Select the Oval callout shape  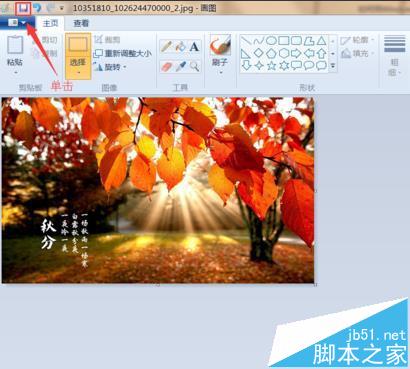point(309,65)
